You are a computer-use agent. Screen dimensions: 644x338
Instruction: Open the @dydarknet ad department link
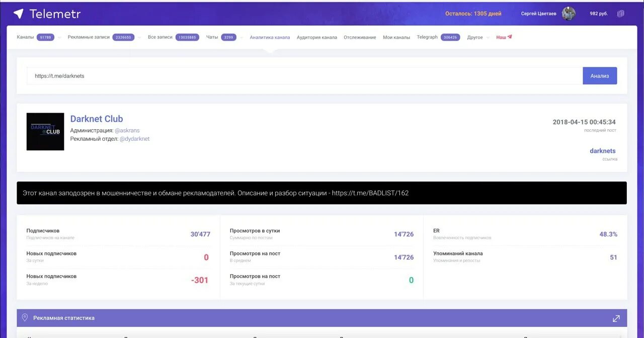pos(134,139)
